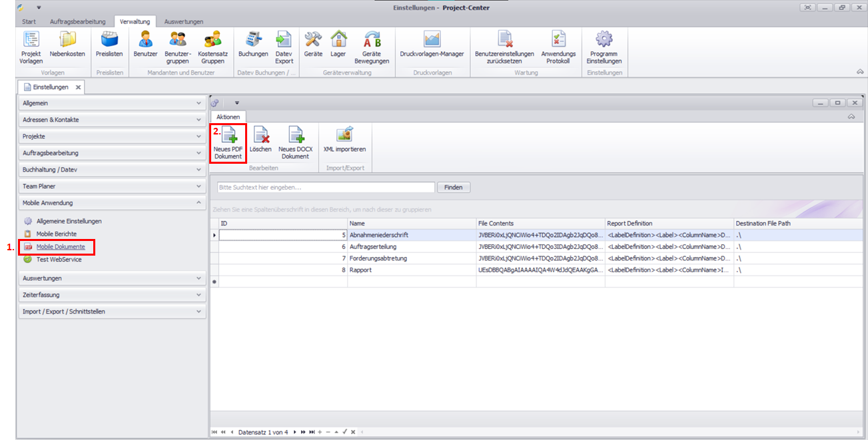The height and width of the screenshot is (440, 868).
Task: Expand the Allgemein settings section
Action: tap(112, 103)
